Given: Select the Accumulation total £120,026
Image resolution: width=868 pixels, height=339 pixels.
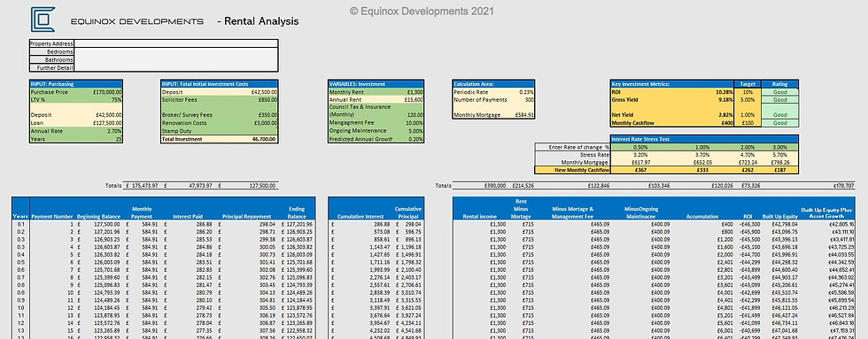Looking at the screenshot, I should [722, 186].
